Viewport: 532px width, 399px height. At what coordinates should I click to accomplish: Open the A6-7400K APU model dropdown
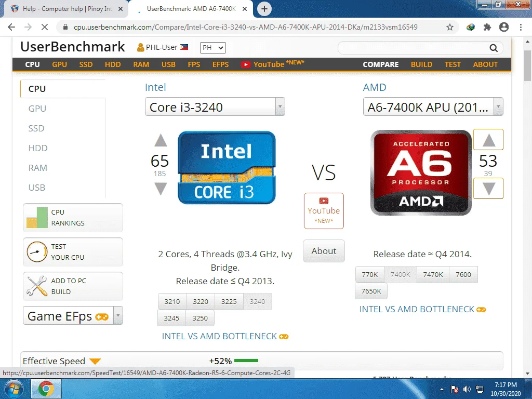point(433,107)
